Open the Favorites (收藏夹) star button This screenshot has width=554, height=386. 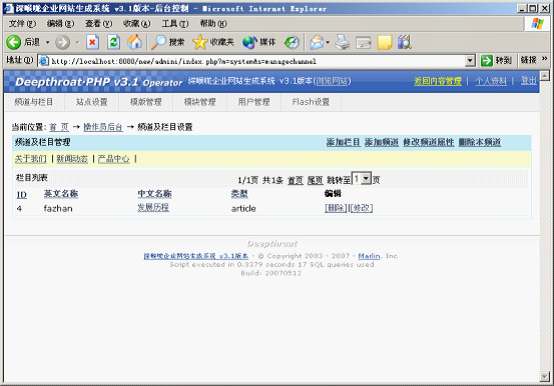point(213,42)
